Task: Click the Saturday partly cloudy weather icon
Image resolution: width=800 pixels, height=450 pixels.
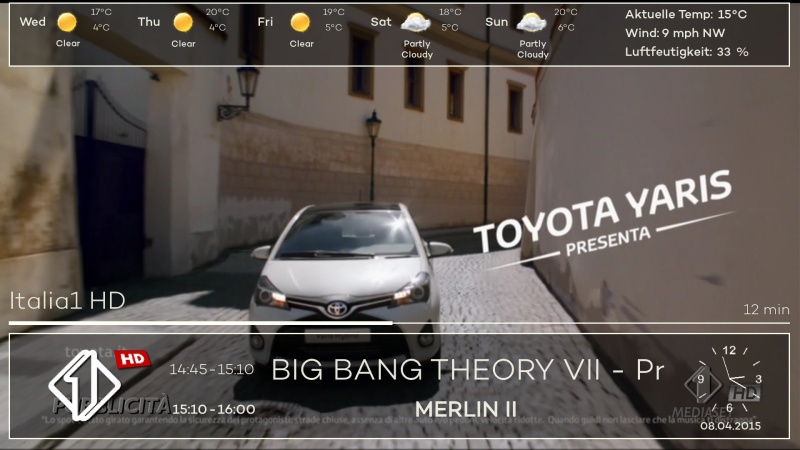Action: pos(415,22)
